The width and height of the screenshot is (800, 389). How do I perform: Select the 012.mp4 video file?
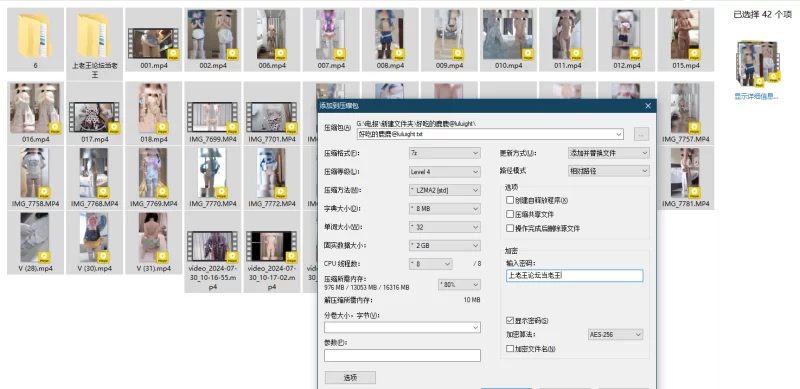pos(627,39)
